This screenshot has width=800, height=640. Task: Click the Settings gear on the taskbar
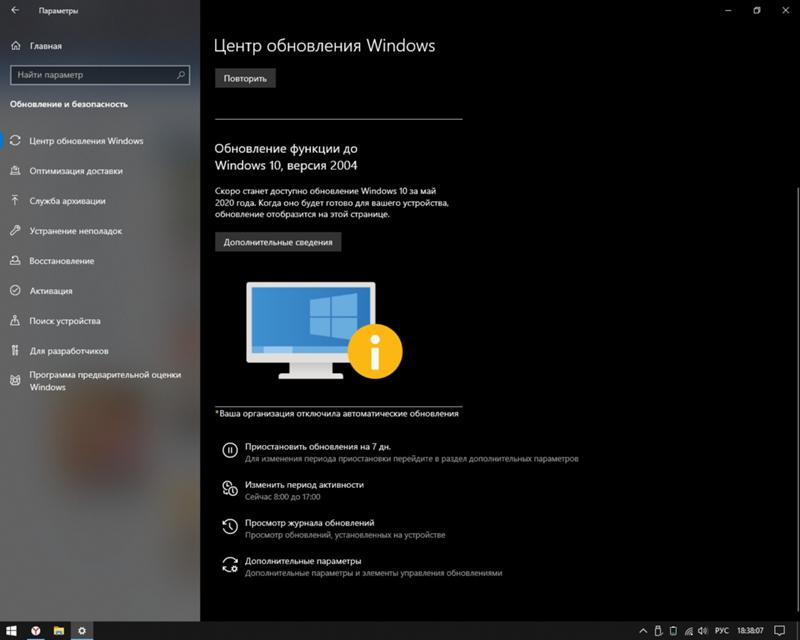tap(82, 631)
